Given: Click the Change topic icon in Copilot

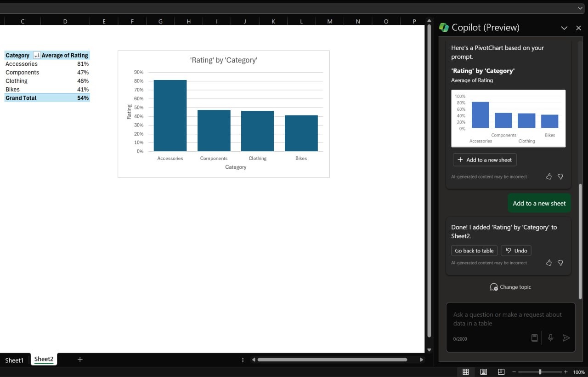Looking at the screenshot, I should point(494,286).
